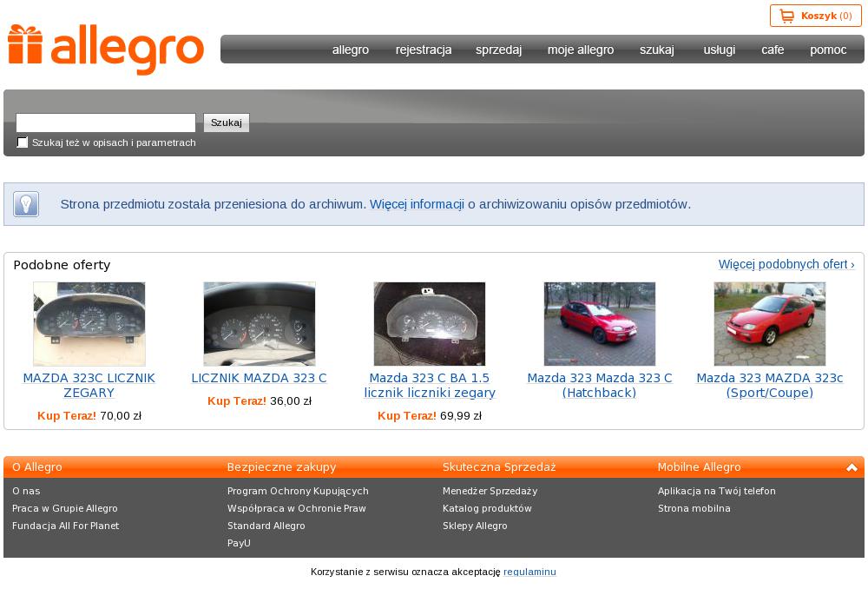This screenshot has width=868, height=589.
Task: Open the red Mazda 323 C Hatchback photo
Action: pyautogui.click(x=600, y=323)
